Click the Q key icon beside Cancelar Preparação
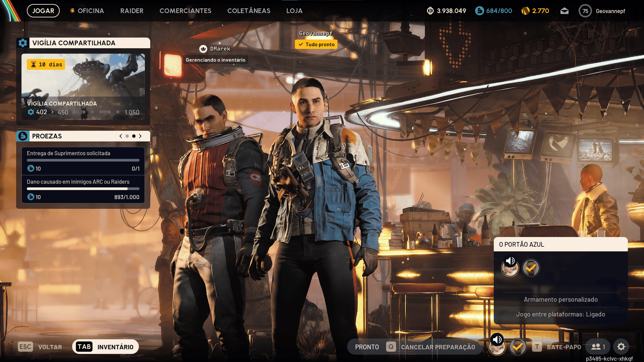 click(391, 347)
